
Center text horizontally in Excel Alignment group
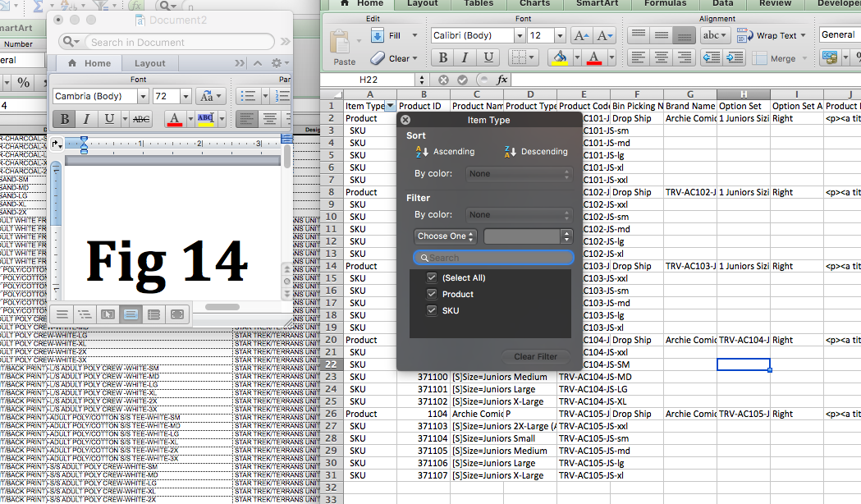pos(661,57)
